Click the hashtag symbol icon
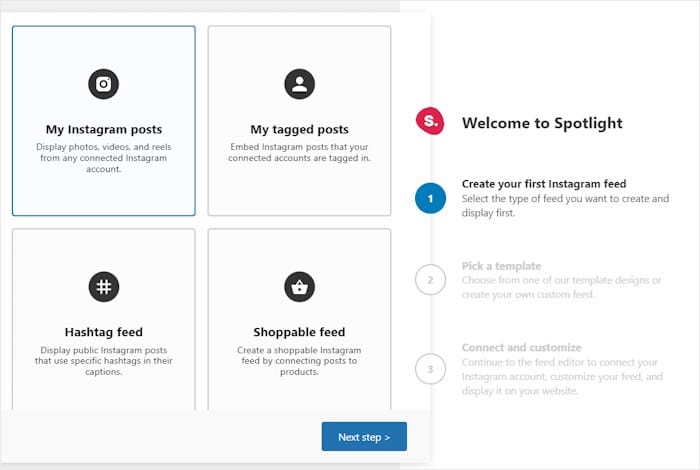This screenshot has width=700, height=470. (x=103, y=287)
